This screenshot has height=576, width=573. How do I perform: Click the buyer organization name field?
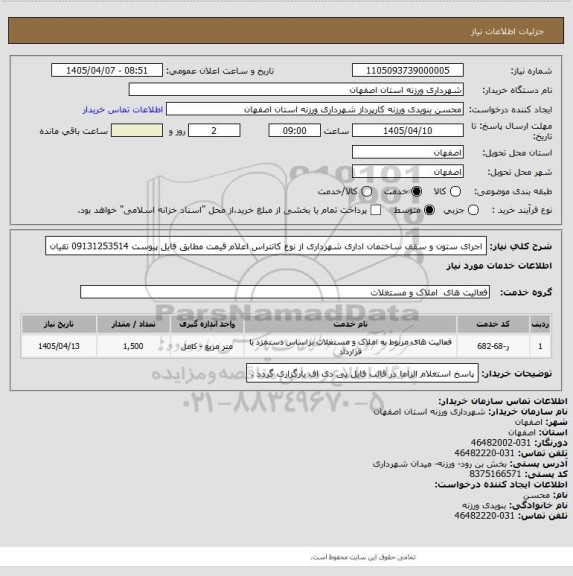pos(296,90)
